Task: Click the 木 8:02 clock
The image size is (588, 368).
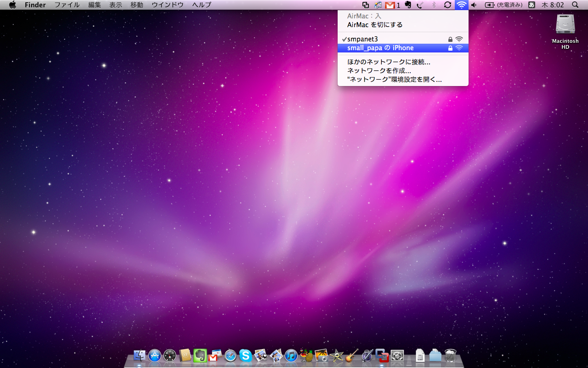Action: [x=553, y=5]
